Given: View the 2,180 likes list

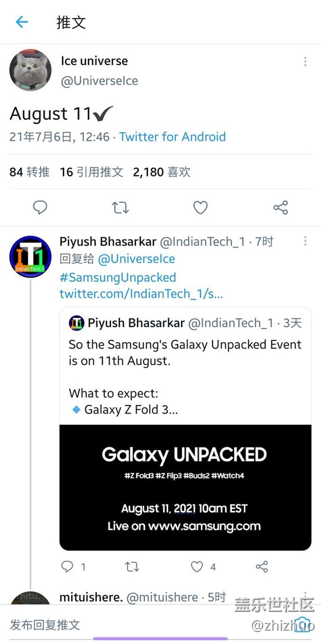Looking at the screenshot, I should pyautogui.click(x=161, y=172).
